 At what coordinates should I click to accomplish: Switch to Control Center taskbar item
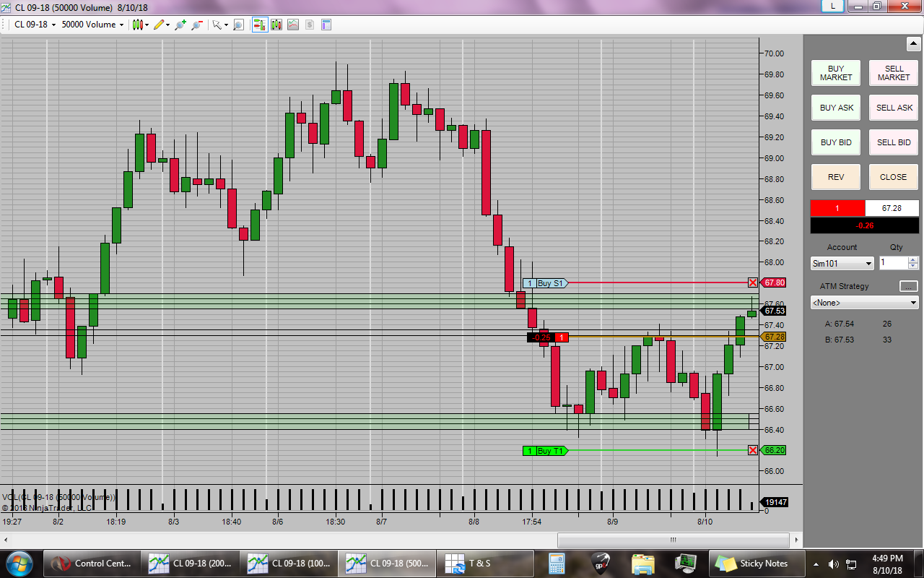[92, 564]
